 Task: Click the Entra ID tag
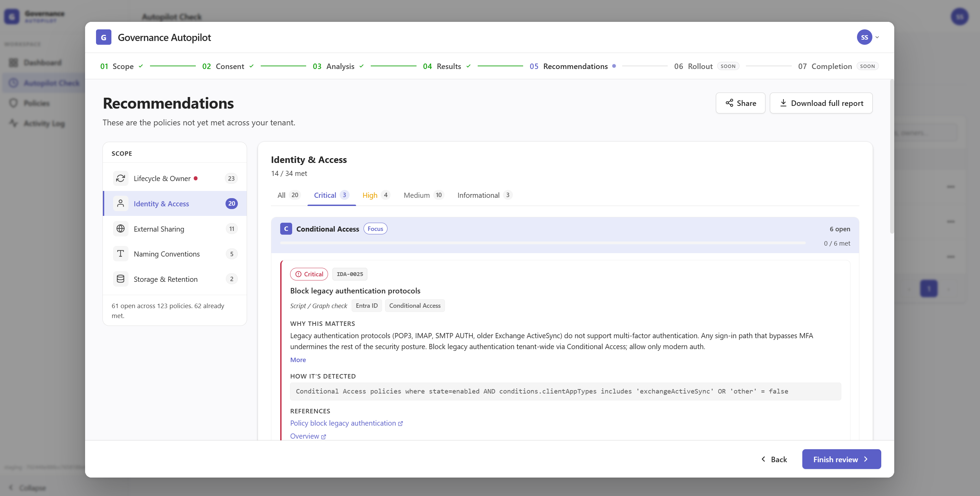click(367, 305)
